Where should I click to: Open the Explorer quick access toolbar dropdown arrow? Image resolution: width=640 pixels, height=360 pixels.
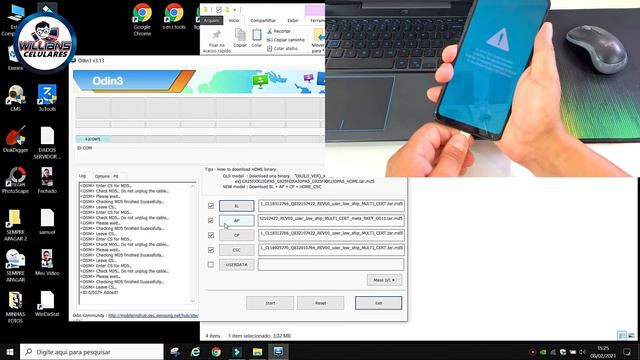click(235, 9)
